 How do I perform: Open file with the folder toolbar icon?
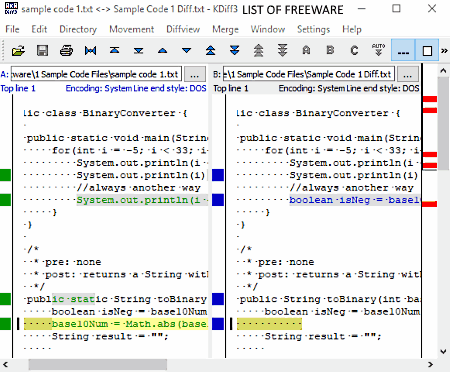(x=18, y=51)
